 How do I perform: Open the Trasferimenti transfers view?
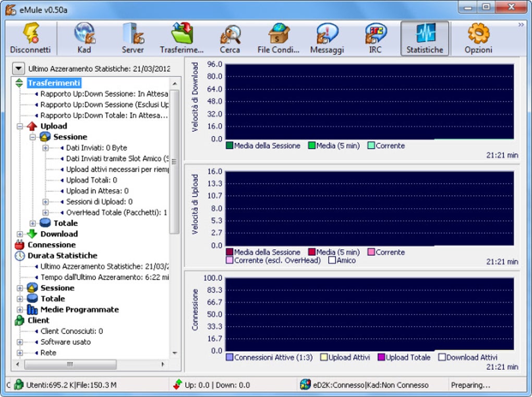pos(182,38)
